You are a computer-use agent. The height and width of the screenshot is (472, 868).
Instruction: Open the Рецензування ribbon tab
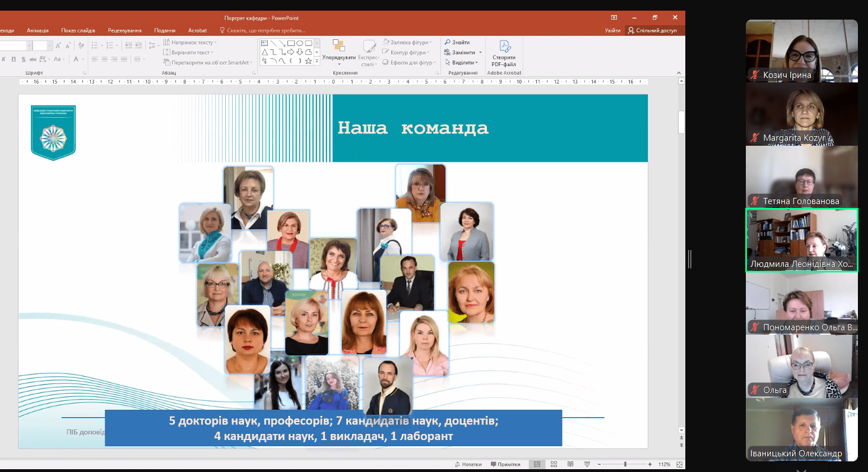[124, 31]
